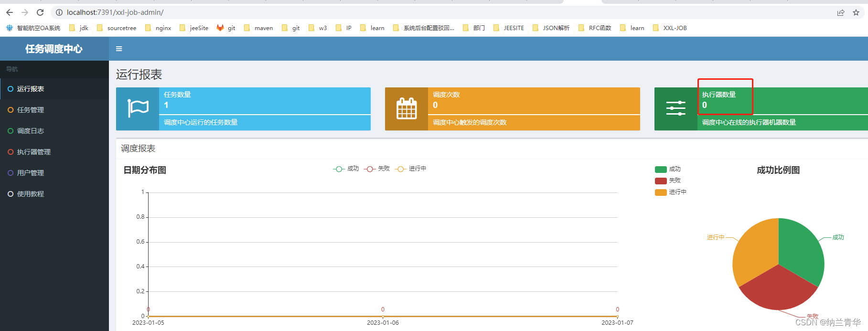Open the JSON解析 bookmark folder
Screen dimensions: 868x331
pyautogui.click(x=551, y=28)
